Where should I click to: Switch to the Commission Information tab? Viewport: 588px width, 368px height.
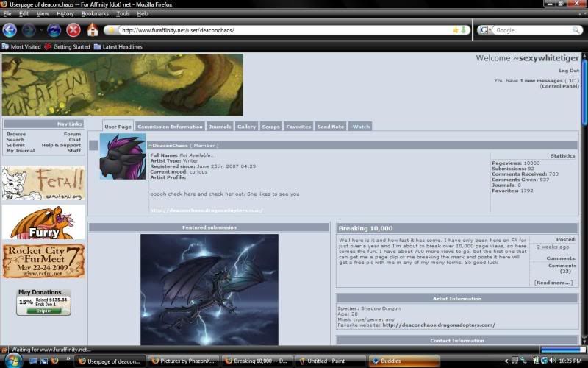pos(170,127)
